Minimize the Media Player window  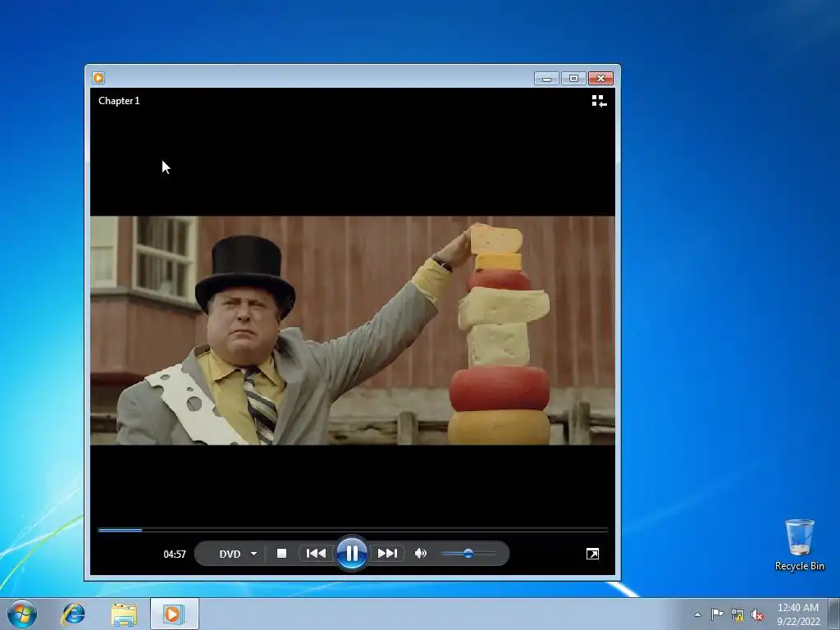[x=546, y=79]
